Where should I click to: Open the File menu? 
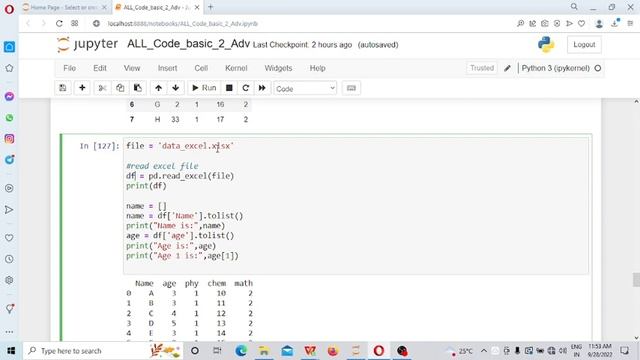[x=69, y=68]
